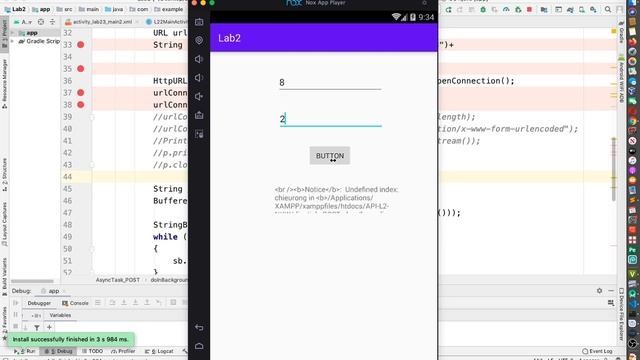Open the Console tab in Debug panel
The width and height of the screenshot is (640, 360).
[x=76, y=303]
